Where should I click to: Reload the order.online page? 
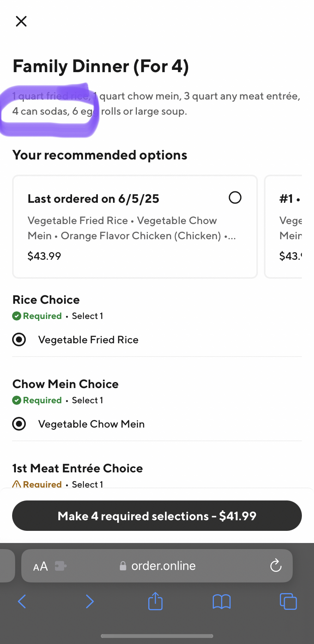click(x=276, y=566)
